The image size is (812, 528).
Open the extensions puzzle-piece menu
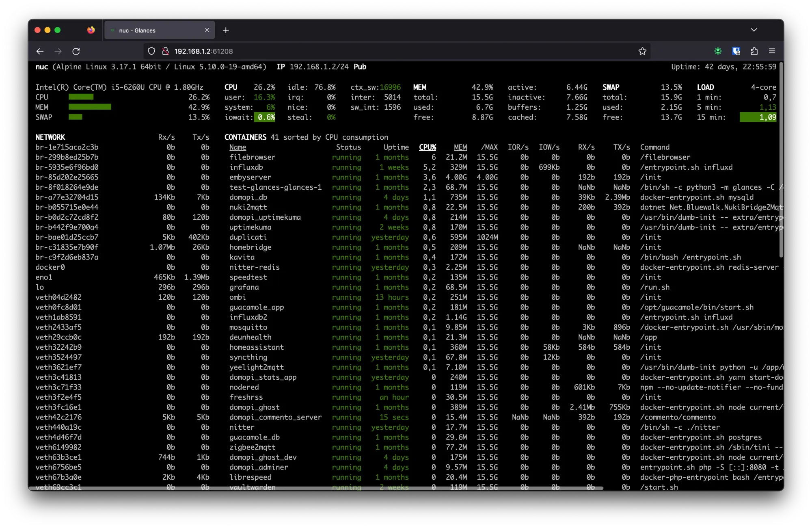pyautogui.click(x=754, y=51)
